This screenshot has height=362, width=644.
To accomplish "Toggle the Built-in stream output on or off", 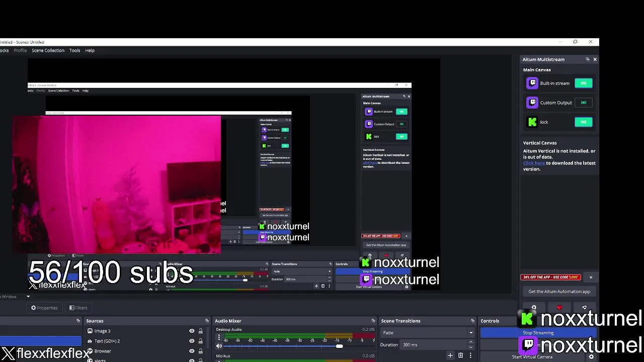I will tap(584, 83).
